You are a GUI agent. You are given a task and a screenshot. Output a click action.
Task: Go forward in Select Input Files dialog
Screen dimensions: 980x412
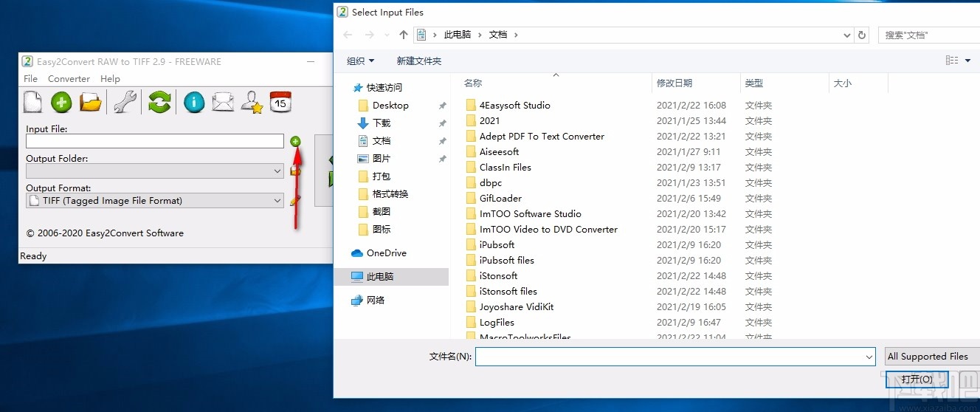370,35
